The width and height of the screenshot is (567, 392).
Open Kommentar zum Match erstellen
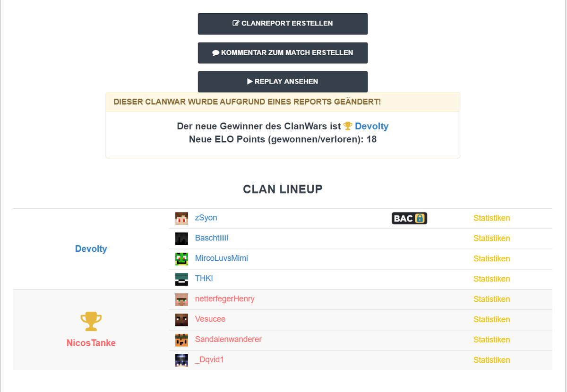click(x=283, y=53)
